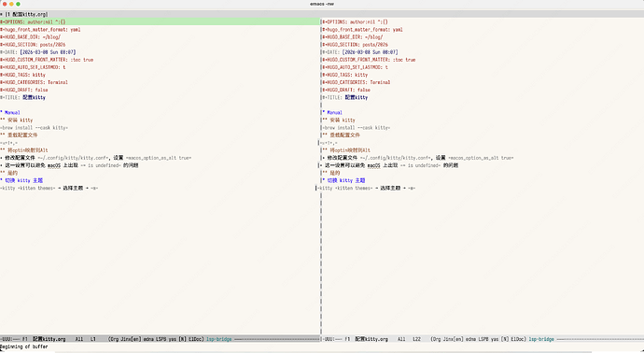The height and width of the screenshot is (353, 644).
Task: Click Org major mode in left mode line
Action: click(114, 339)
